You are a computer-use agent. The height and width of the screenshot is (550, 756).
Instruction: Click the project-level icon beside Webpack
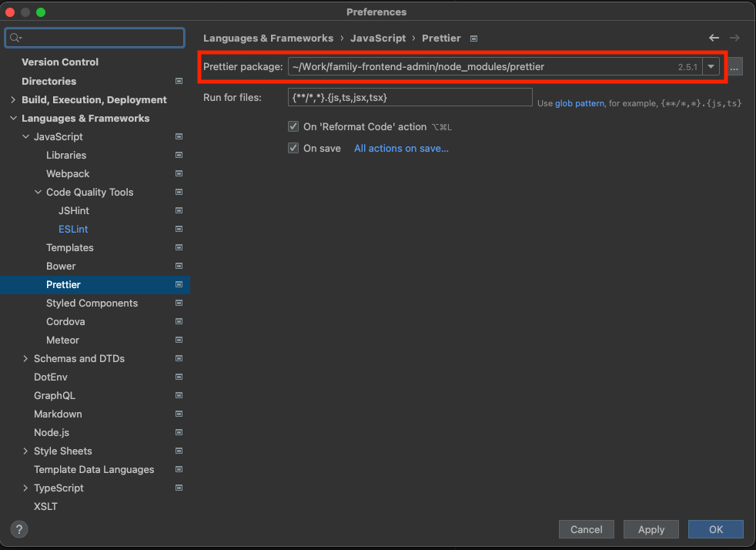pyautogui.click(x=179, y=173)
